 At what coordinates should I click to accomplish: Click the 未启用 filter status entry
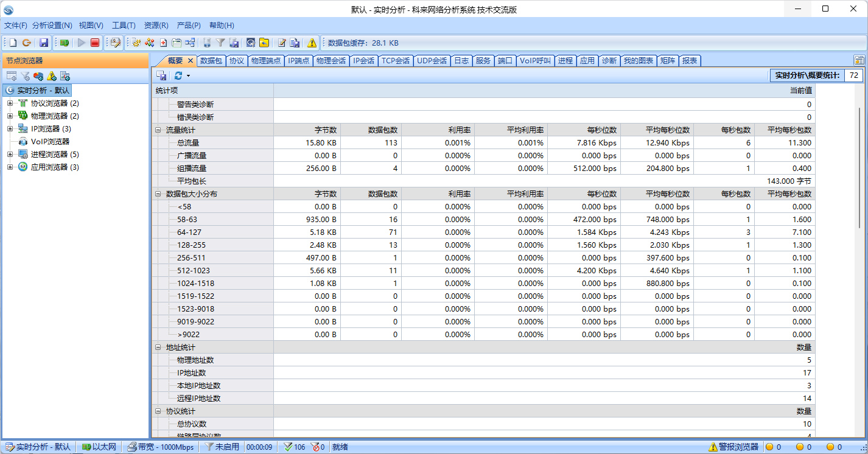222,447
